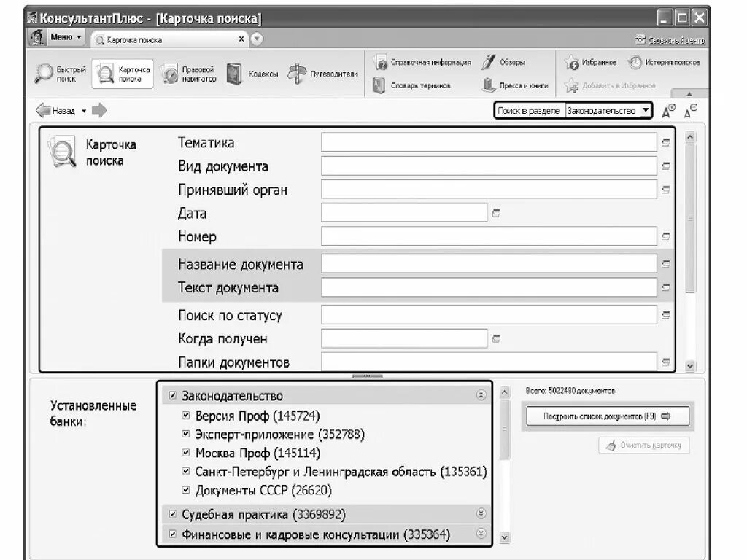The height and width of the screenshot is (560, 747).
Task: Increase font size with A+ icon
Action: tap(669, 111)
